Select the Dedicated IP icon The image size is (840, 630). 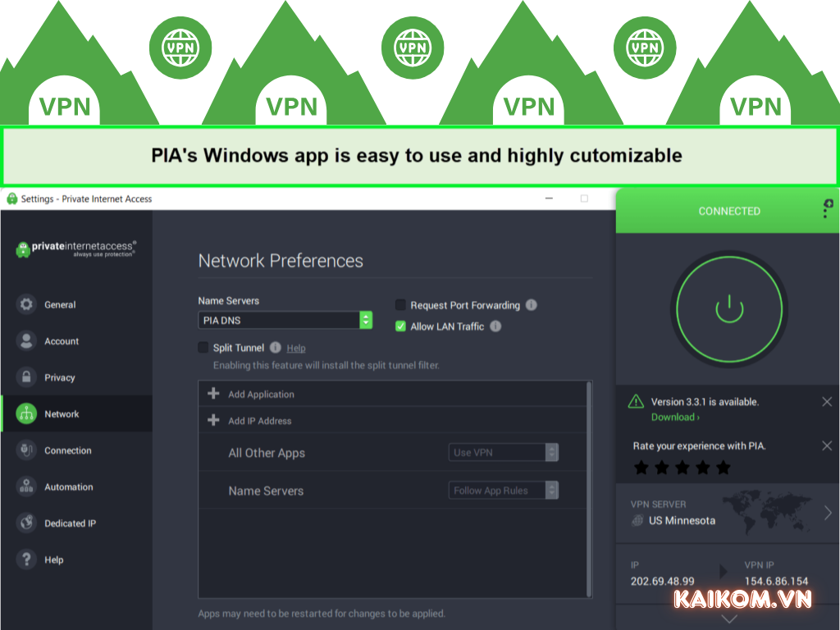[x=27, y=523]
